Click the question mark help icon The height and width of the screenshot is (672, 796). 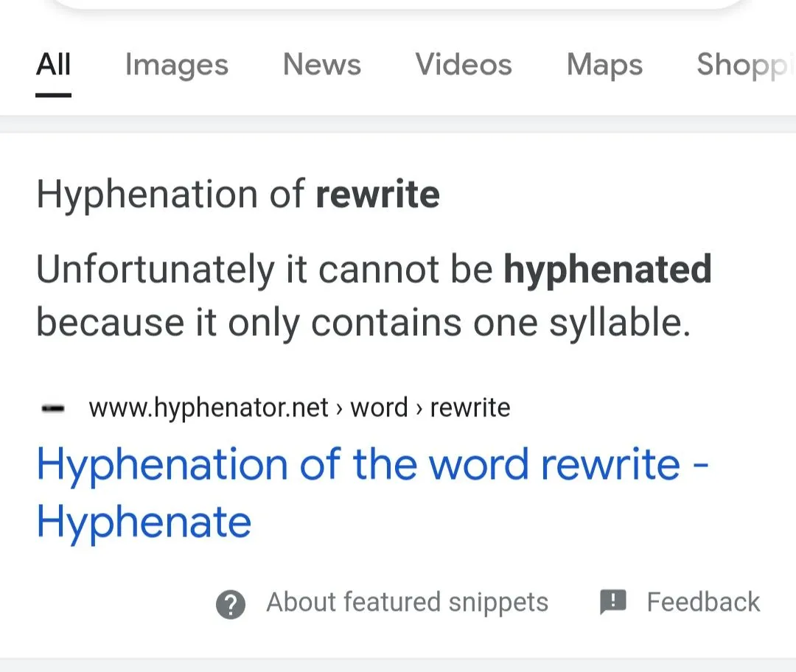tap(231, 604)
